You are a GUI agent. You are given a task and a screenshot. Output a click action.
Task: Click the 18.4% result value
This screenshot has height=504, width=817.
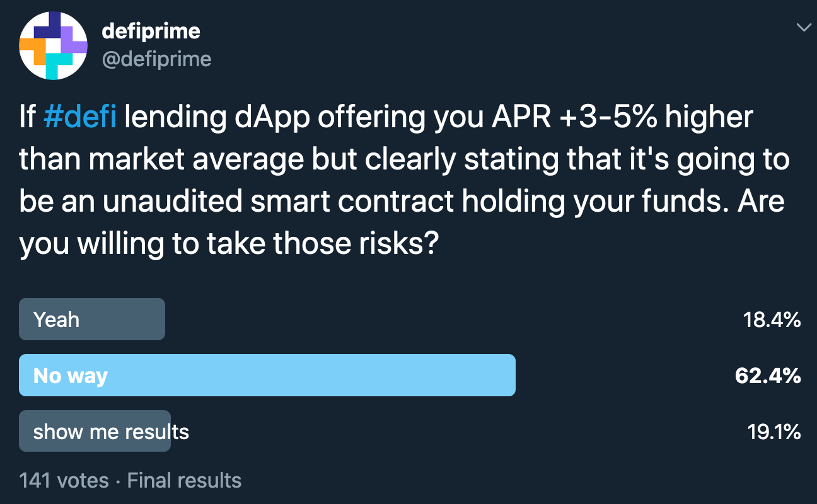click(x=772, y=320)
